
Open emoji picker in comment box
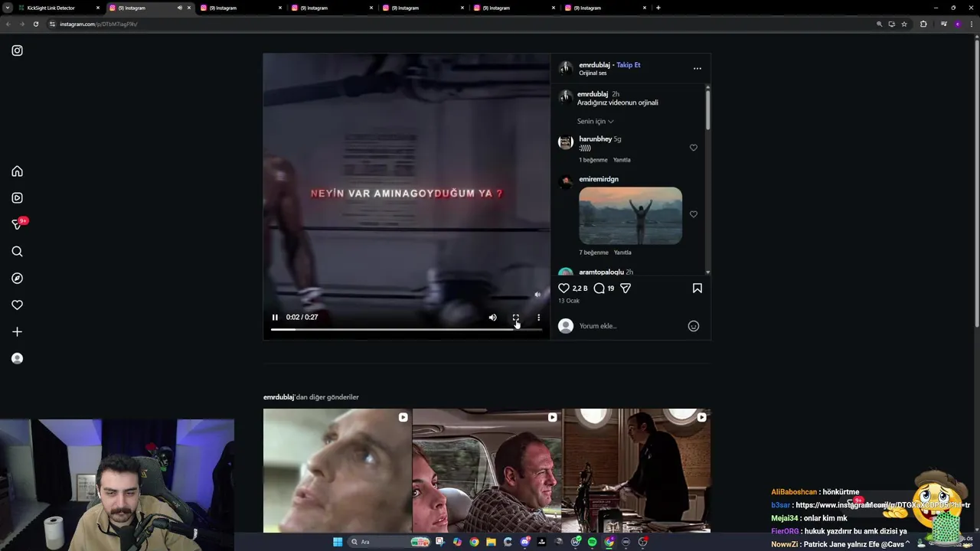(693, 326)
